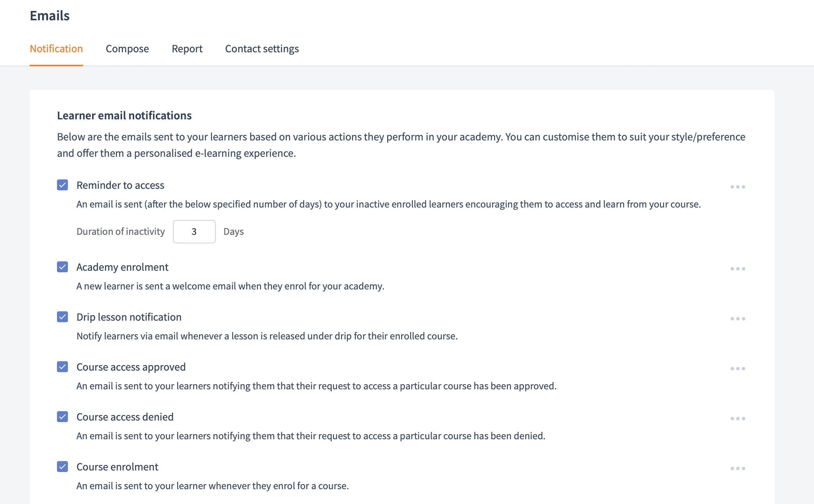
Task: Click the Duration of inactivity days field
Action: pos(194,232)
